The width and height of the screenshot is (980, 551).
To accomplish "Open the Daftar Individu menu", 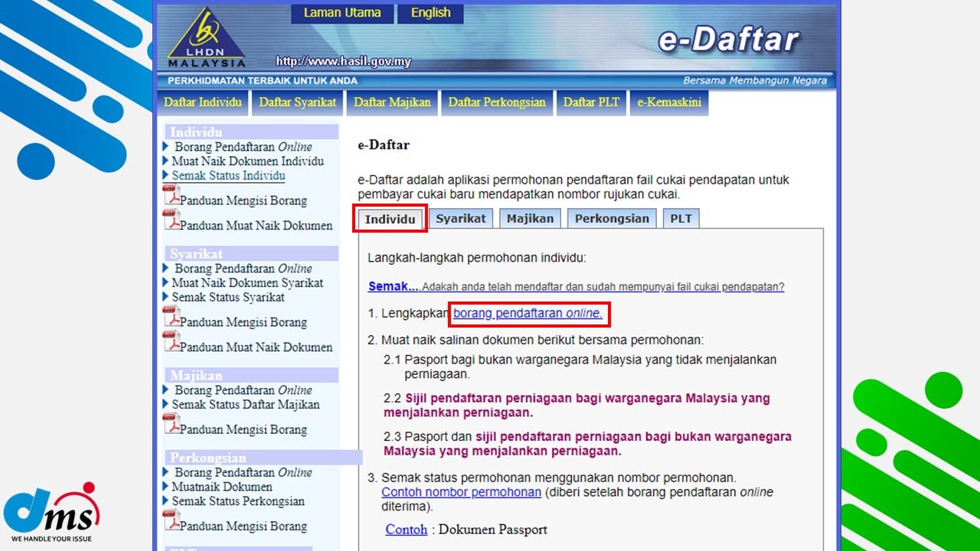I will click(x=203, y=103).
